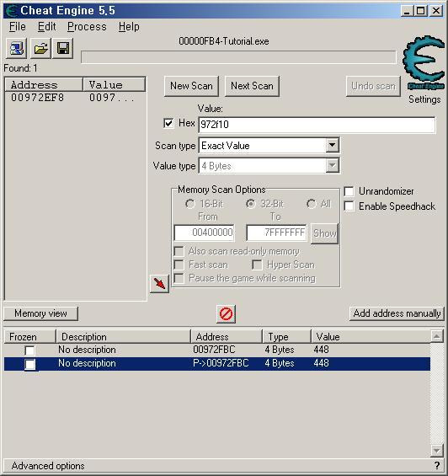Select found address 00972EF8
The width and height of the screenshot is (448, 476).
(38, 98)
